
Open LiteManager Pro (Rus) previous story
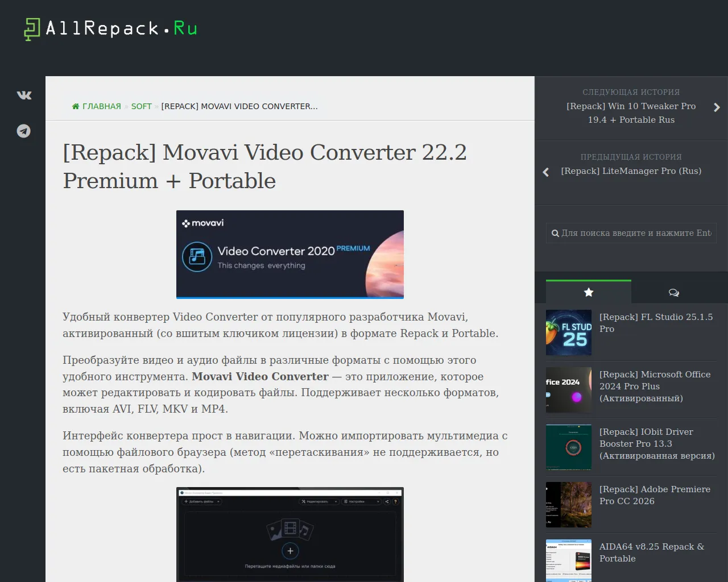coord(631,171)
